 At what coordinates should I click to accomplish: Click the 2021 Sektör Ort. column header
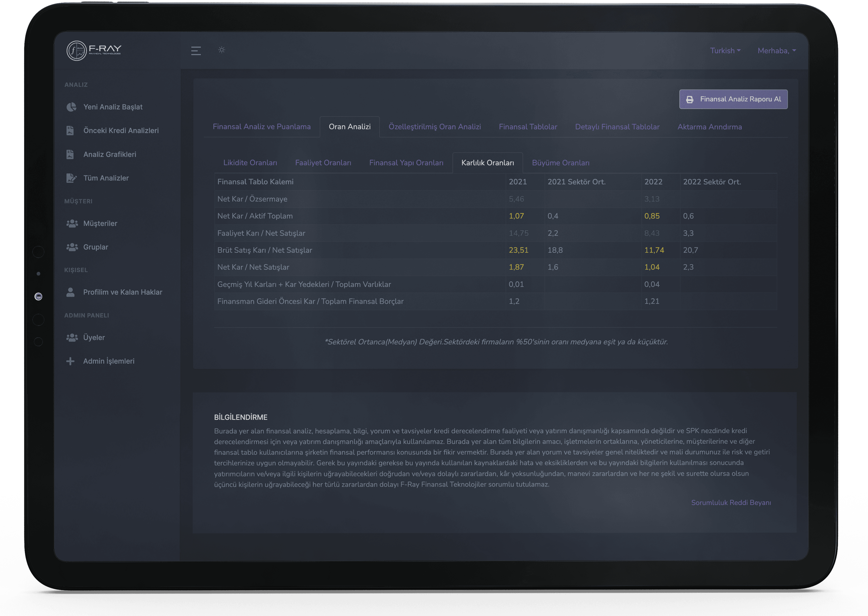(x=576, y=182)
